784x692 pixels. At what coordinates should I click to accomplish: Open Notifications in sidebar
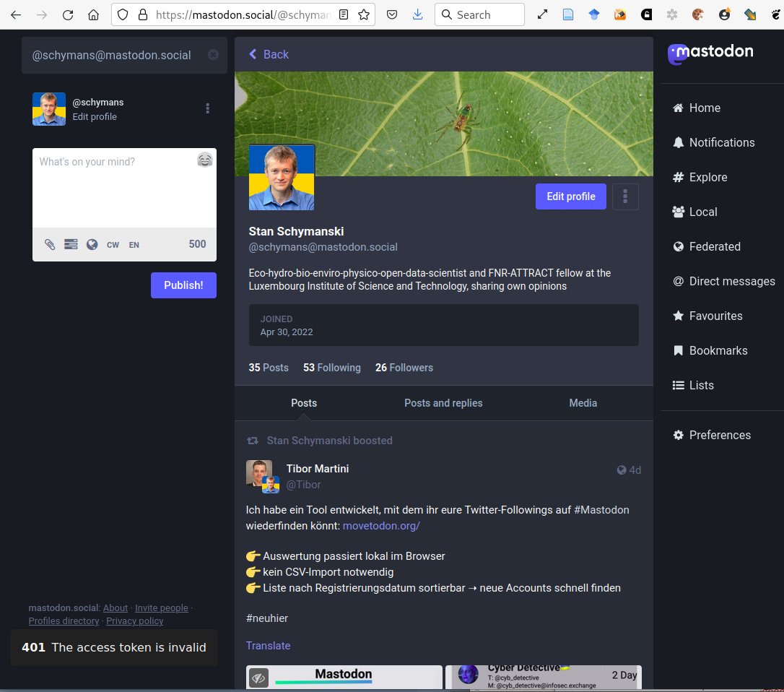pos(713,142)
